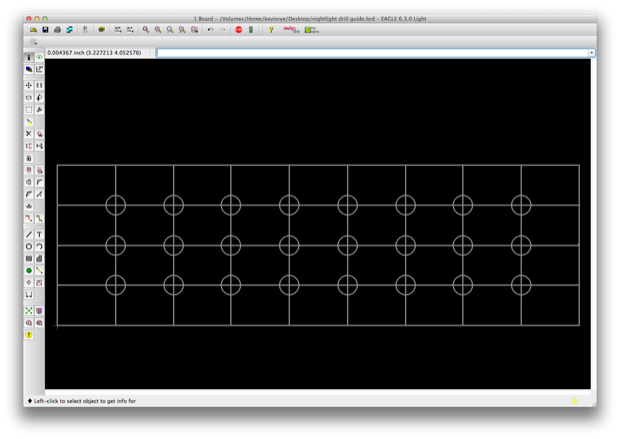Screen dimensions: 620x439
Task: Undo the last action
Action: pos(210,30)
